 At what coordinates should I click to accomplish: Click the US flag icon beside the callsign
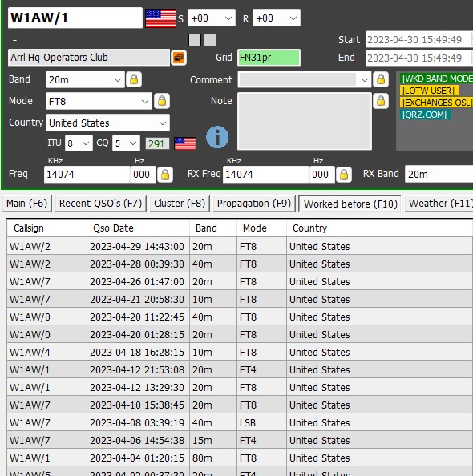[160, 18]
